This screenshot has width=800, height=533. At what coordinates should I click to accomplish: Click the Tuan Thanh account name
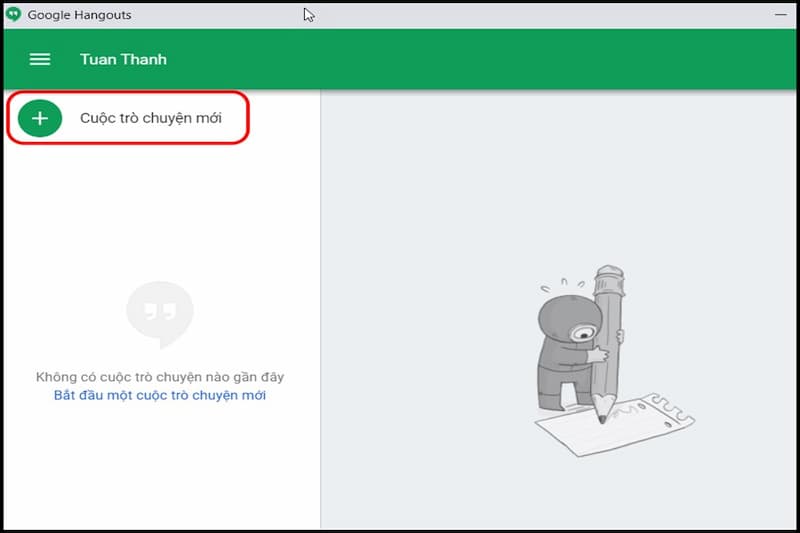[x=123, y=60]
